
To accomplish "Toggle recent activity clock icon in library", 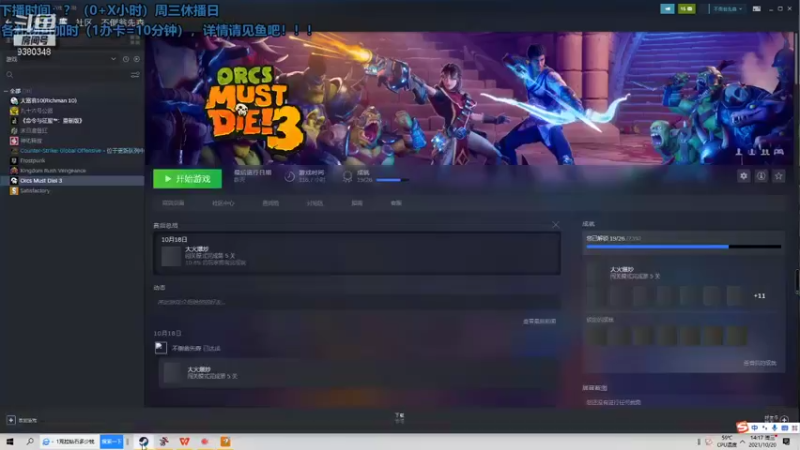I will point(126,59).
